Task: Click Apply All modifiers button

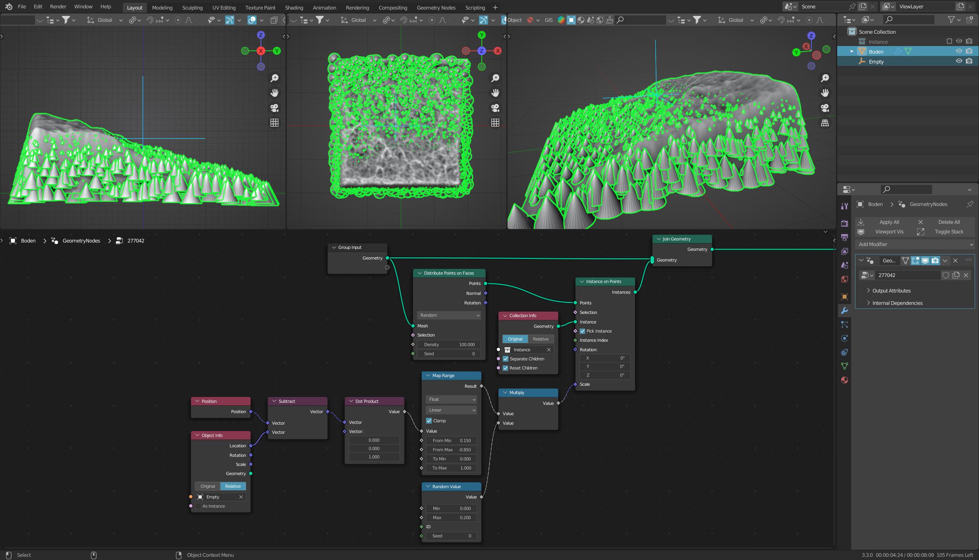Action: [884, 222]
